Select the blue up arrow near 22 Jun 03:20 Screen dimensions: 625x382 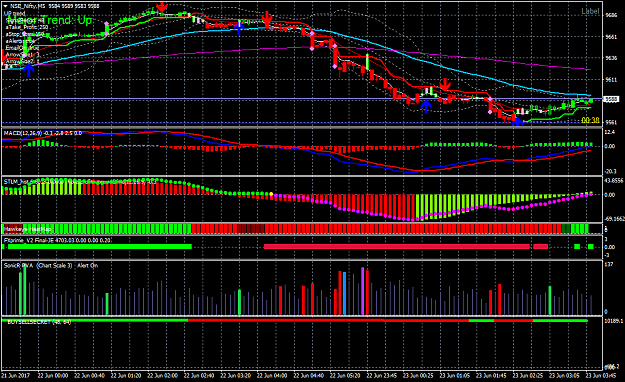point(239,27)
